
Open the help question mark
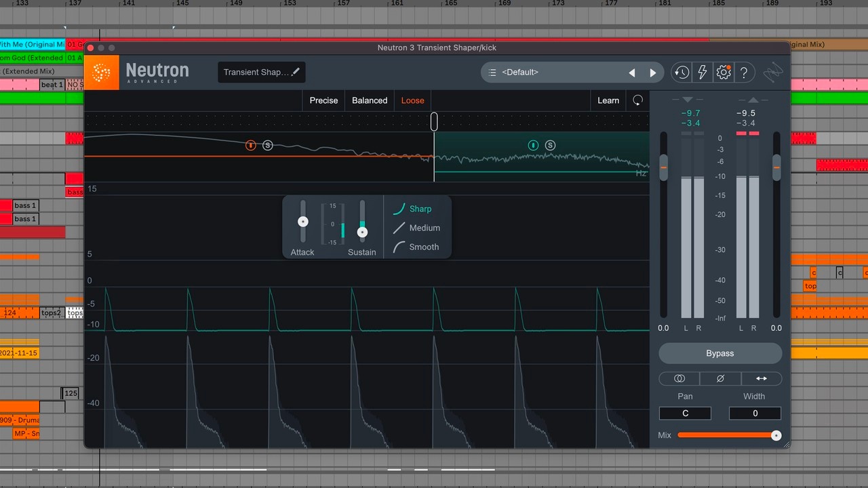[744, 73]
